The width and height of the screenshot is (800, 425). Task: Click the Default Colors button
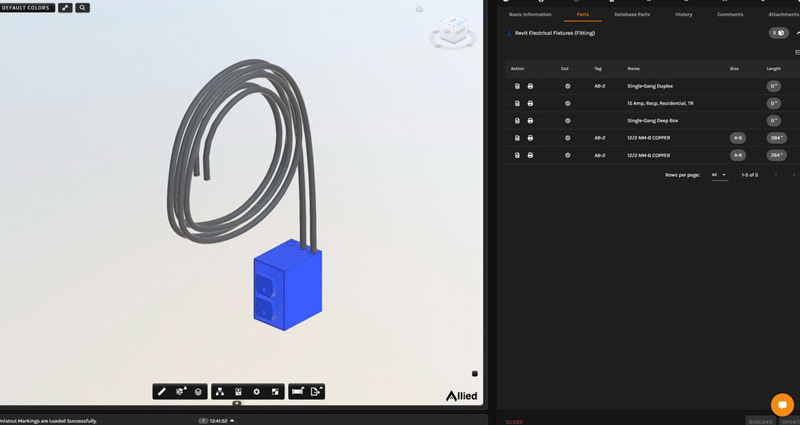[27, 8]
